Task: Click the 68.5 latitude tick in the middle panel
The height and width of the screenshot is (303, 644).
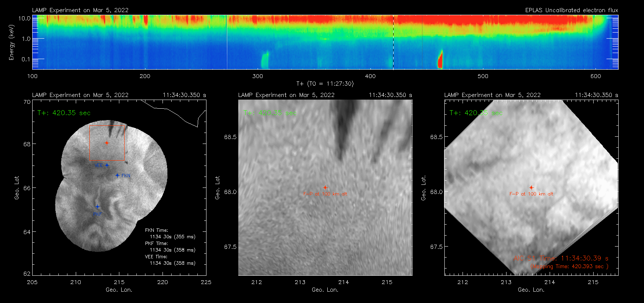Action: point(230,137)
